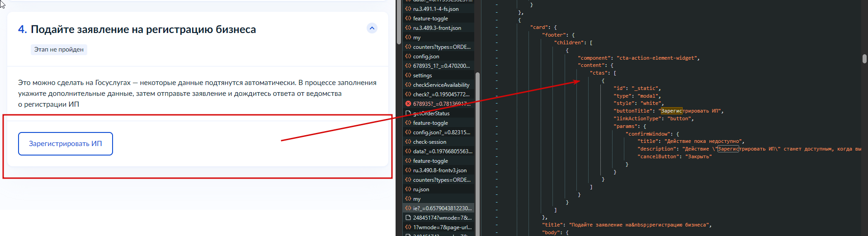Click the "modal" type value

click(x=649, y=96)
